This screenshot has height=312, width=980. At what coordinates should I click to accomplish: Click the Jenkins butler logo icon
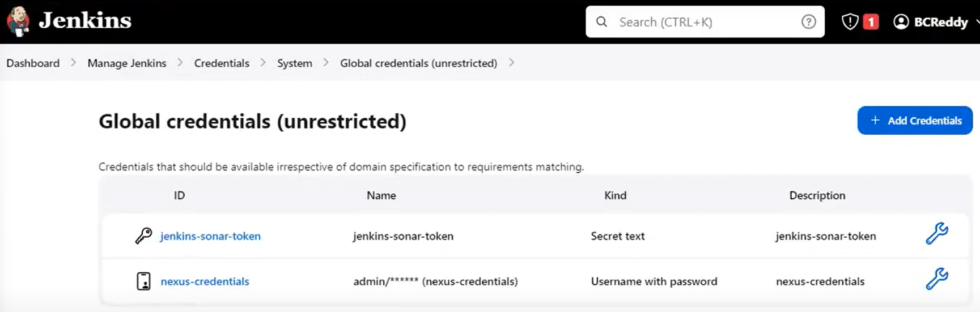(18, 22)
